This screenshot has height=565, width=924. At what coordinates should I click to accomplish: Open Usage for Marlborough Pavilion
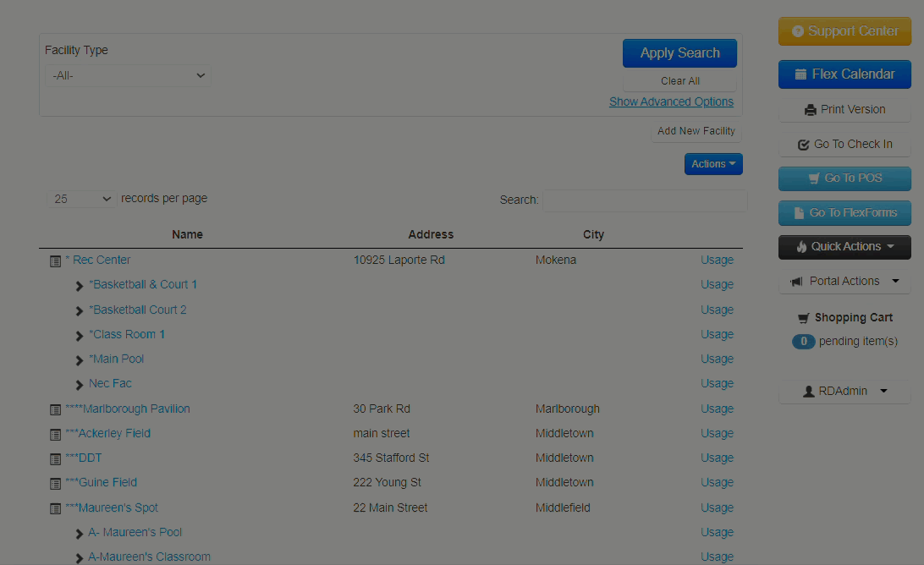[x=717, y=409]
